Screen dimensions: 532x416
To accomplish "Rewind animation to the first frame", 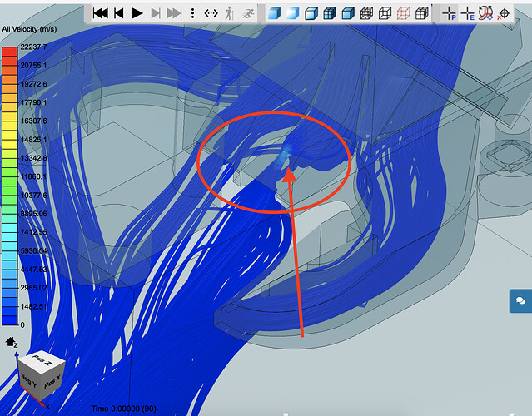I will coord(101,13).
